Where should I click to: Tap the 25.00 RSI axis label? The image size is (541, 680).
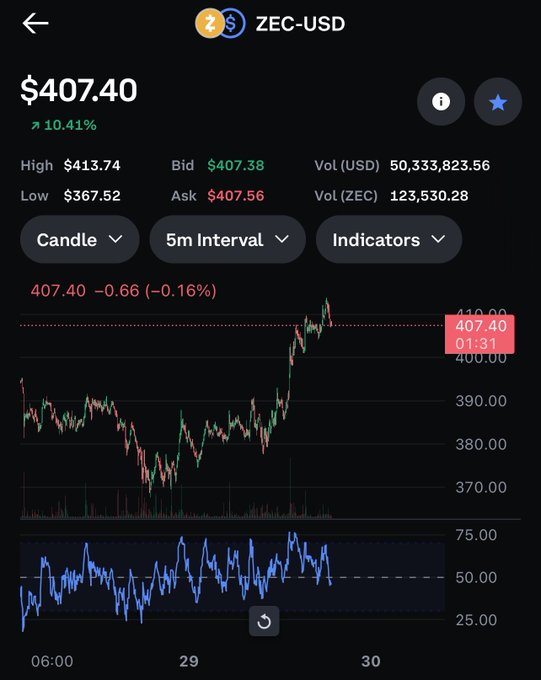coord(476,620)
